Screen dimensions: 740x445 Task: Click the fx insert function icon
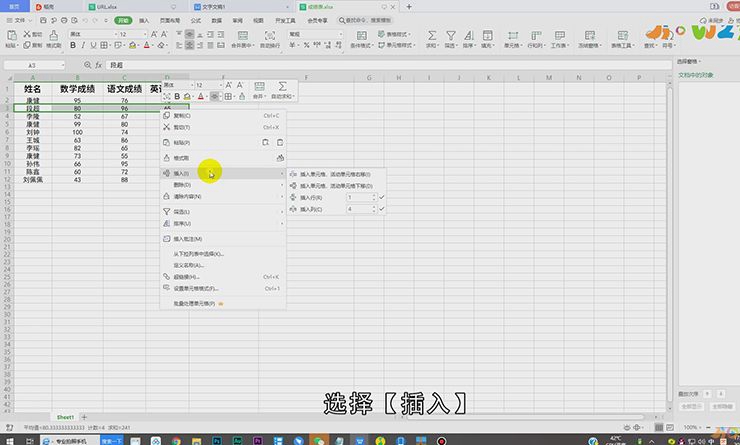[99, 65]
